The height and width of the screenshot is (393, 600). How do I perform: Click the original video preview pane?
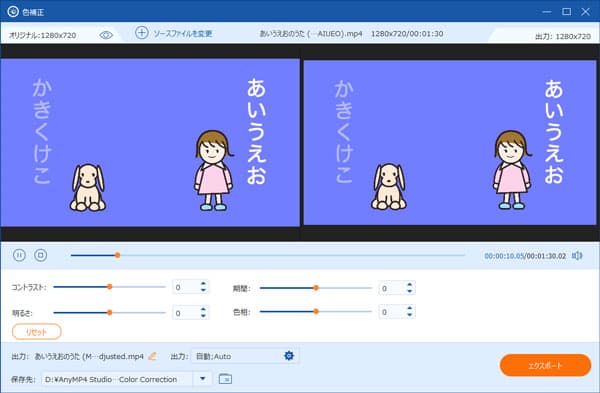(x=150, y=142)
